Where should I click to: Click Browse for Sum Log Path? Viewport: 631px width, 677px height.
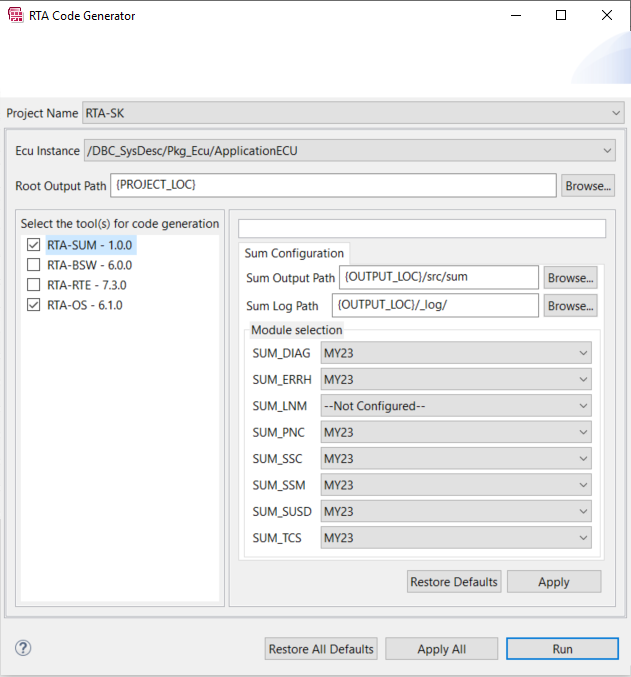click(x=571, y=306)
